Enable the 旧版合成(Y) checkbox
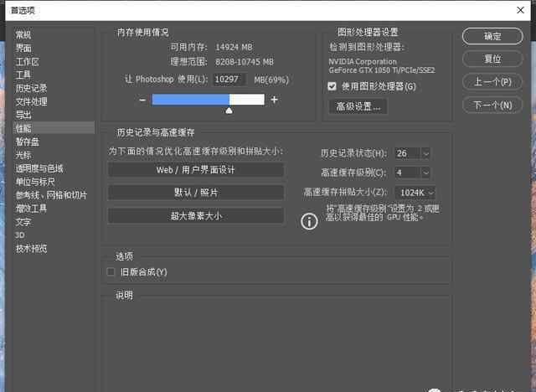This screenshot has height=392, width=536. 111,271
